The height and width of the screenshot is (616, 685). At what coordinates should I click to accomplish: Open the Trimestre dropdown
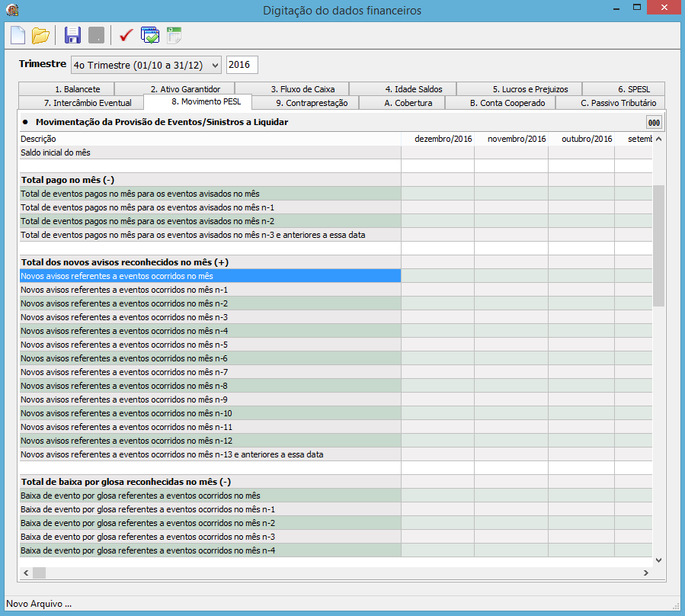(x=146, y=65)
